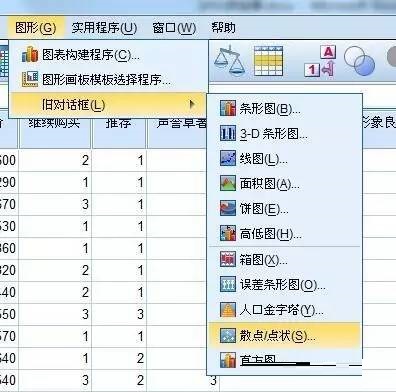
Task: Click the weight cases scale icon
Action: point(229,61)
